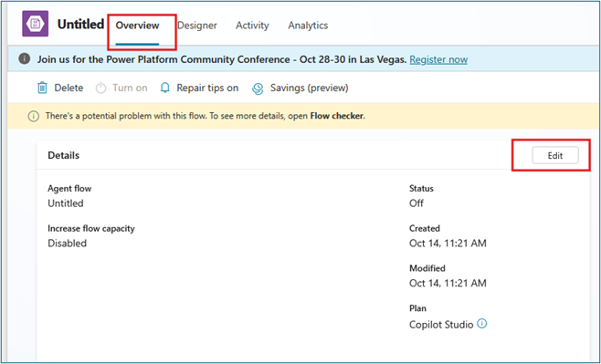Click the Untitled flow title

click(80, 24)
